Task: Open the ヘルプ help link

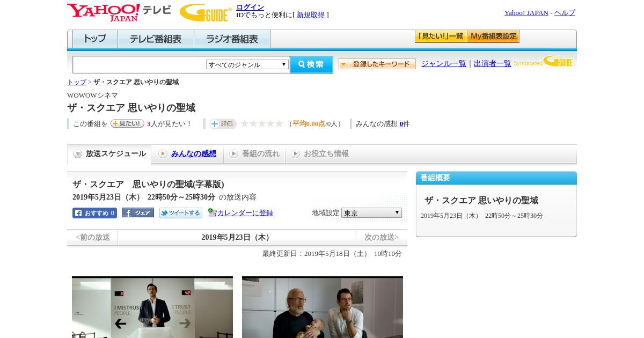Action: pos(565,12)
